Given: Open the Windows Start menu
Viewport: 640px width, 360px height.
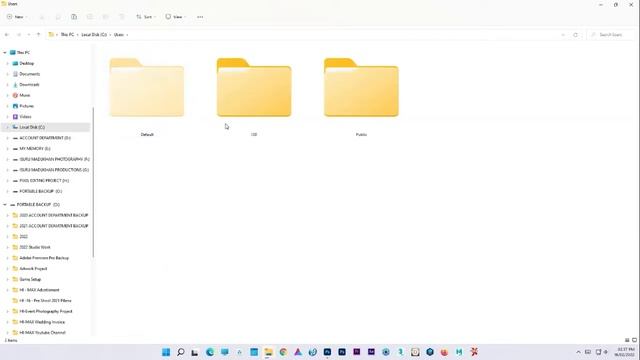Looking at the screenshot, I should tap(166, 352).
